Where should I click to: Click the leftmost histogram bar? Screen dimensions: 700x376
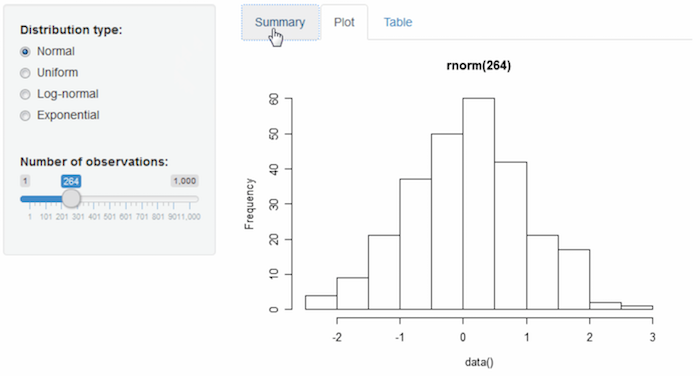(321, 302)
